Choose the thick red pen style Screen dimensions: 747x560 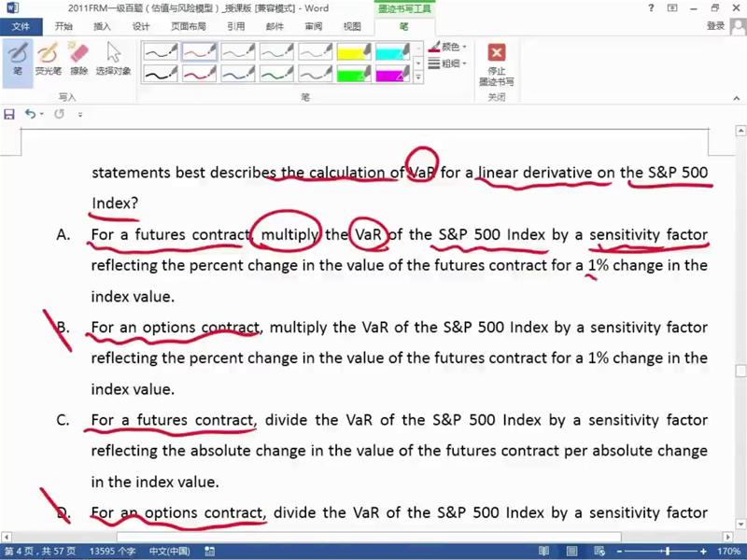coord(200,73)
